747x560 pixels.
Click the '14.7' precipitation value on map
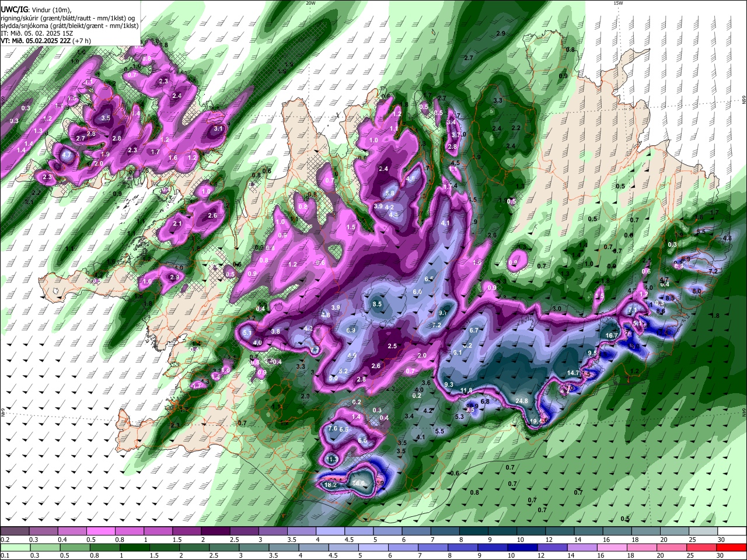click(573, 373)
